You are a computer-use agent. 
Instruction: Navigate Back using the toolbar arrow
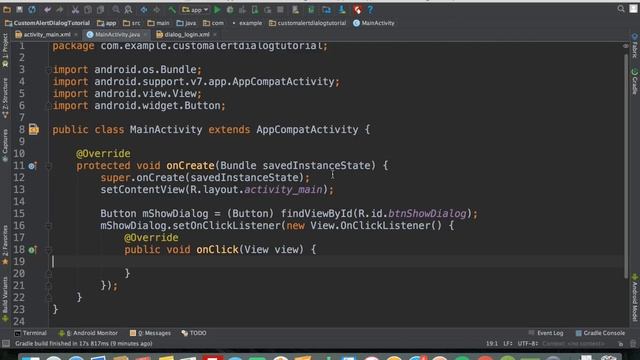[144, 9]
